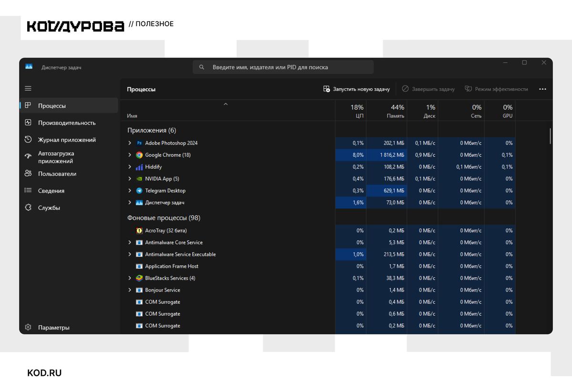Image resolution: width=572 pixels, height=392 pixels.
Task: Click the Производительность chart icon
Action: point(28,122)
